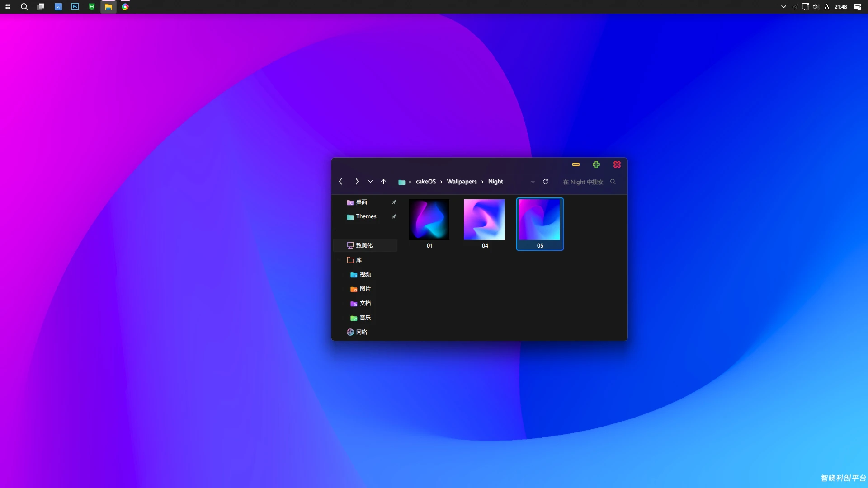Screen dimensions: 868x488
Task: Click the Night breadcrumb
Action: [x=495, y=182]
